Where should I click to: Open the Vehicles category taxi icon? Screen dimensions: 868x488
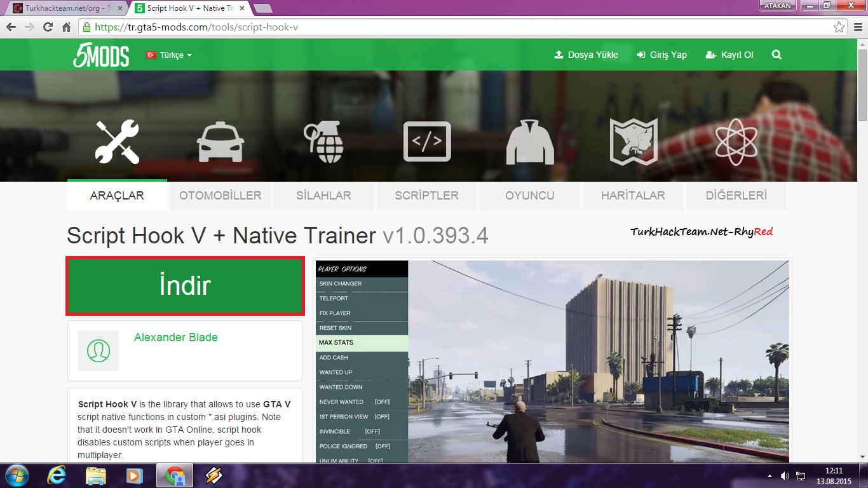[220, 143]
